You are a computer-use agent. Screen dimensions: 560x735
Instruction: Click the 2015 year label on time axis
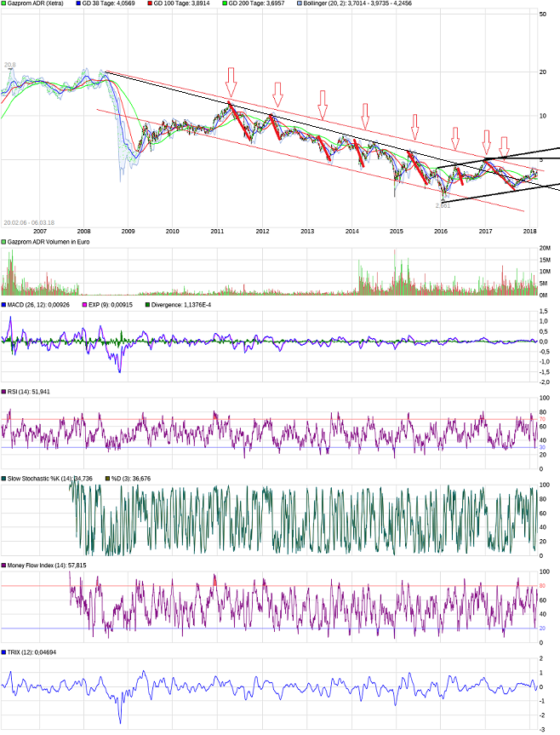[396, 231]
